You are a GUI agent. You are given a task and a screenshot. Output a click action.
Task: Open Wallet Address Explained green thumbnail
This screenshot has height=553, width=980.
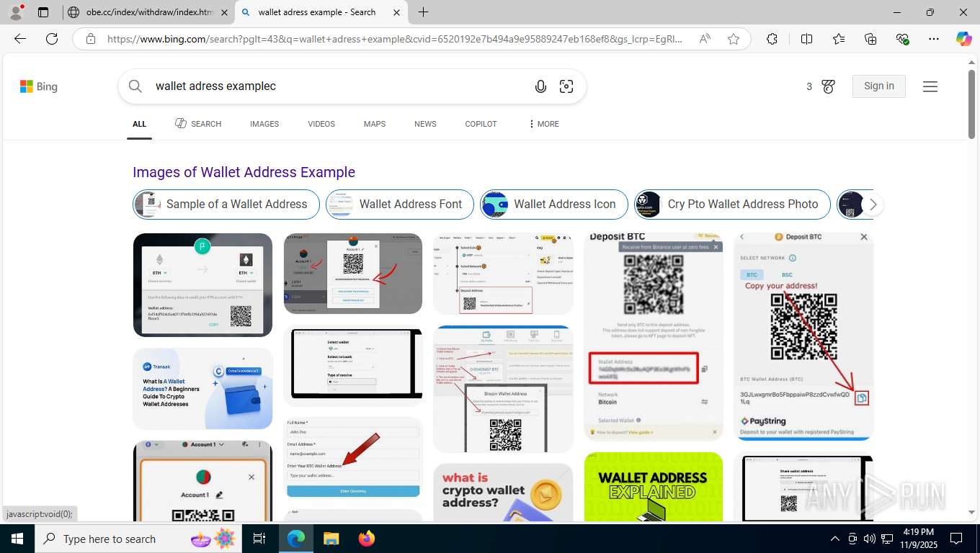(654, 487)
